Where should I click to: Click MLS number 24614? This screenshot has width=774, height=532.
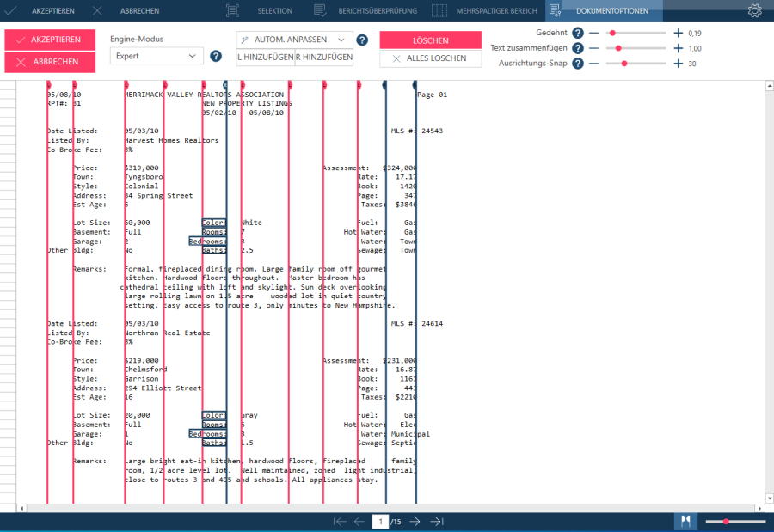click(432, 324)
